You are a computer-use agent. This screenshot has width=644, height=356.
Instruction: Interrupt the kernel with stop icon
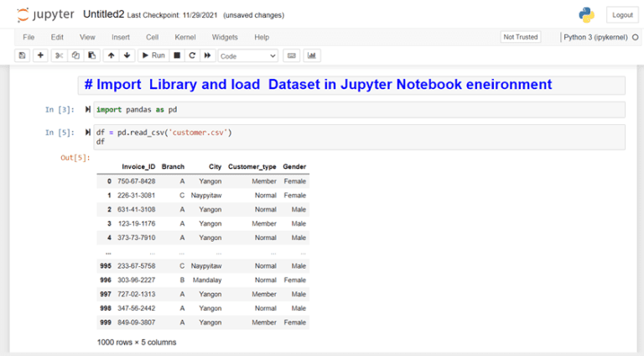[177, 55]
